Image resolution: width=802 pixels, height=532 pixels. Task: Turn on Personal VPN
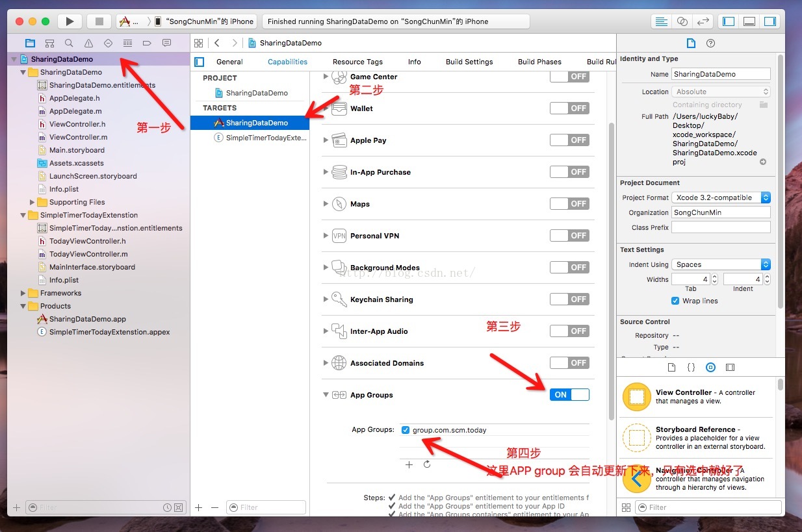click(569, 235)
